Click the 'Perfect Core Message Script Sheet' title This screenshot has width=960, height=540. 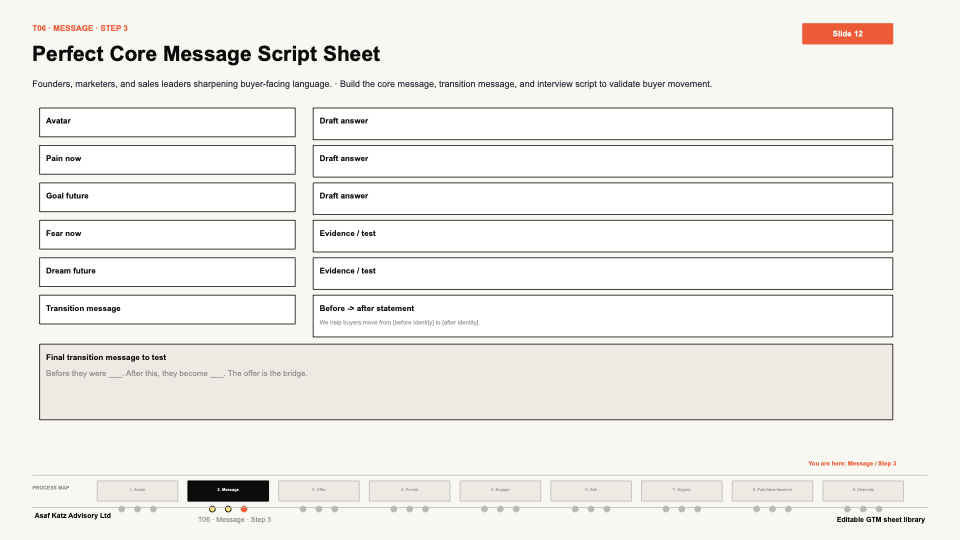click(x=206, y=54)
